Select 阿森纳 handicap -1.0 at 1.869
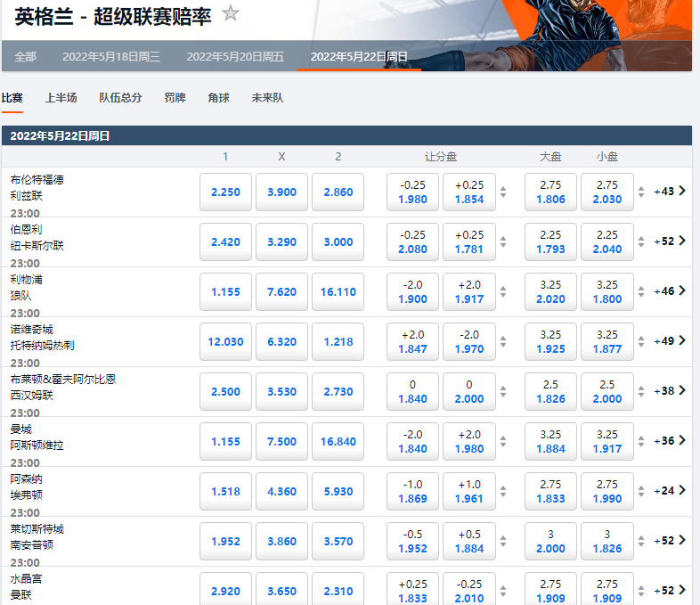Viewport: 700px width, 605px height. 412,492
